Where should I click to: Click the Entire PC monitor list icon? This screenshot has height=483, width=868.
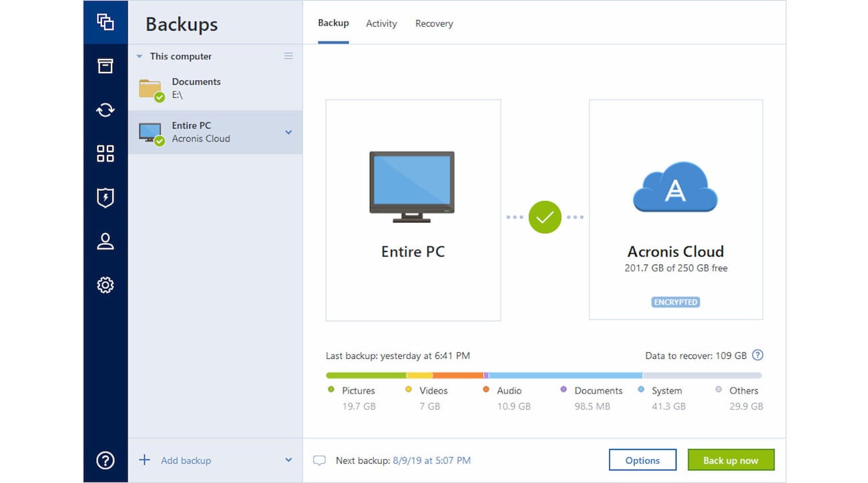tap(151, 133)
